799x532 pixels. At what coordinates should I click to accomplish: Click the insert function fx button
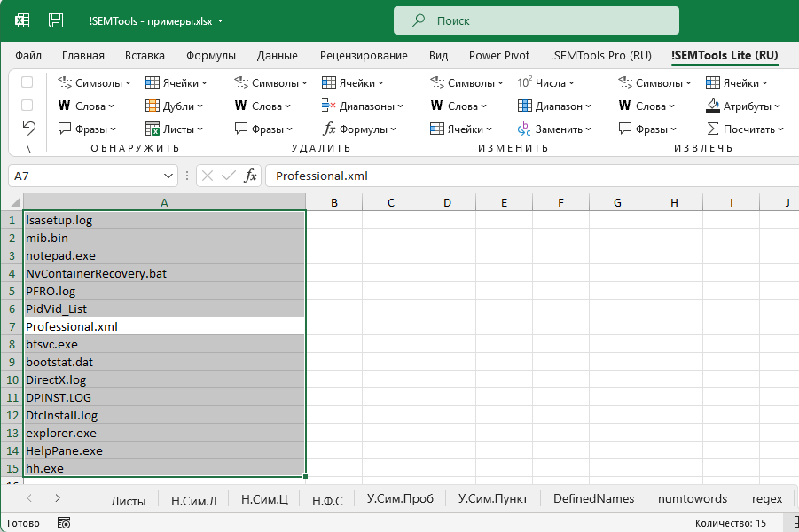[x=250, y=176]
